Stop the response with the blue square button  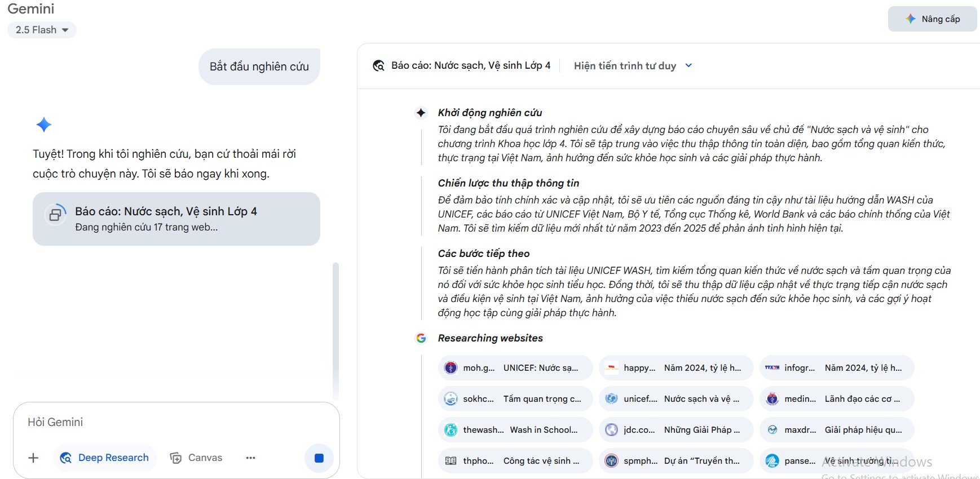tap(319, 458)
